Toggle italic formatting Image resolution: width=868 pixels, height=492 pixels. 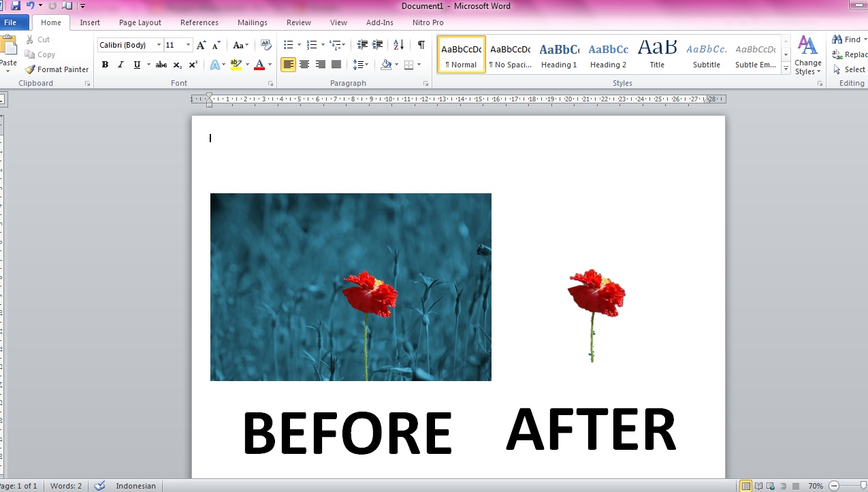tap(120, 65)
